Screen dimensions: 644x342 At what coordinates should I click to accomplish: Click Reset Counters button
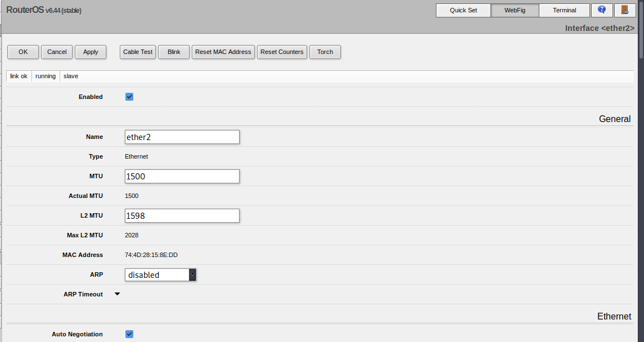tap(282, 52)
